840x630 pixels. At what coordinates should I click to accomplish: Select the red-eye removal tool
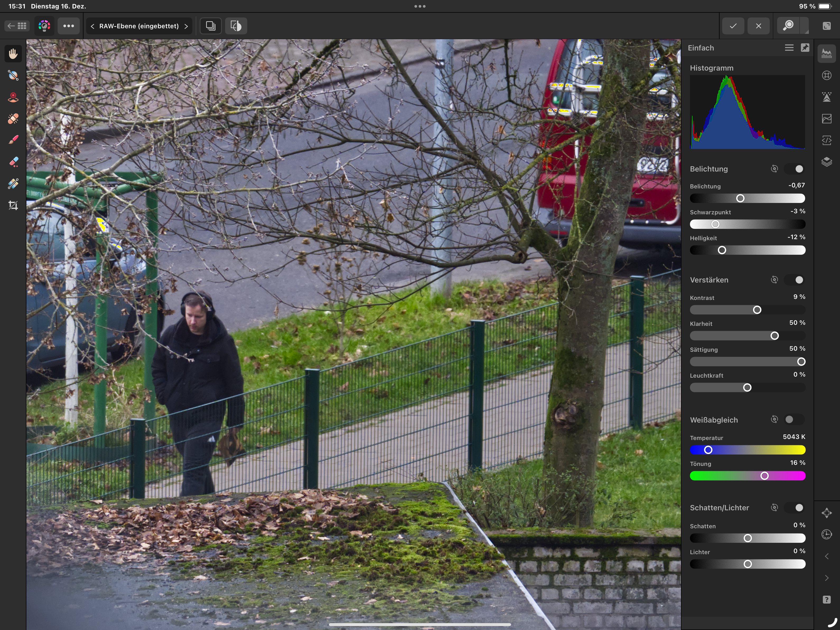pyautogui.click(x=13, y=97)
